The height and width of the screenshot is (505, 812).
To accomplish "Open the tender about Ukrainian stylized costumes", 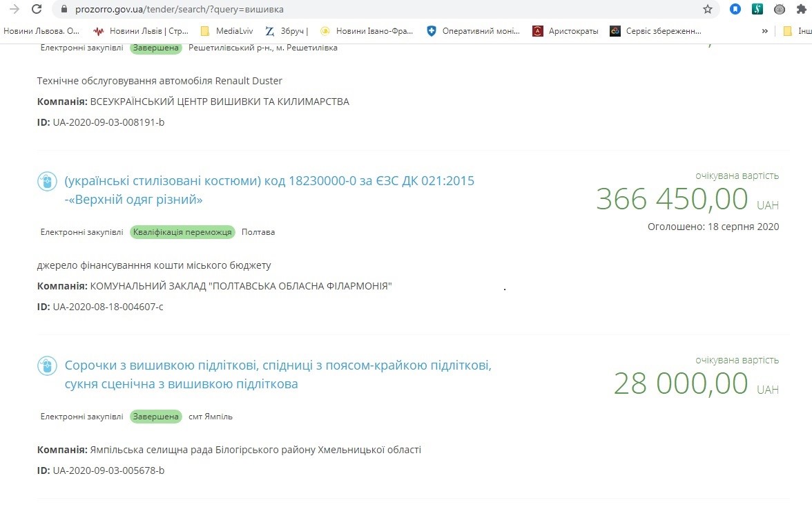I will click(269, 181).
